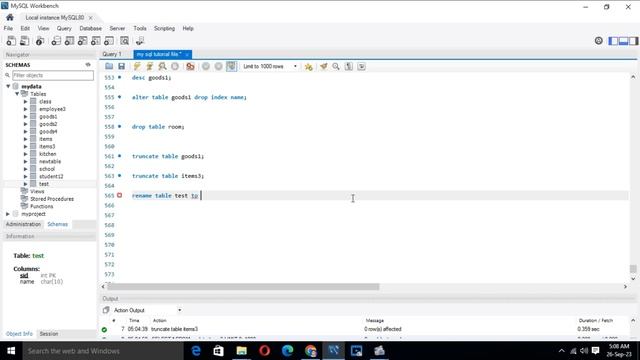
Task: Expand the goods1 table
Action: tap(25, 116)
